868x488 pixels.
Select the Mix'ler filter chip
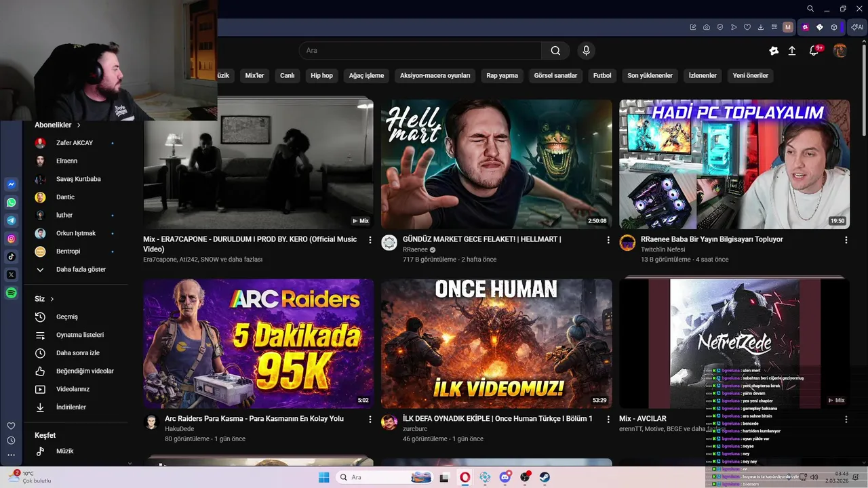[x=254, y=76]
